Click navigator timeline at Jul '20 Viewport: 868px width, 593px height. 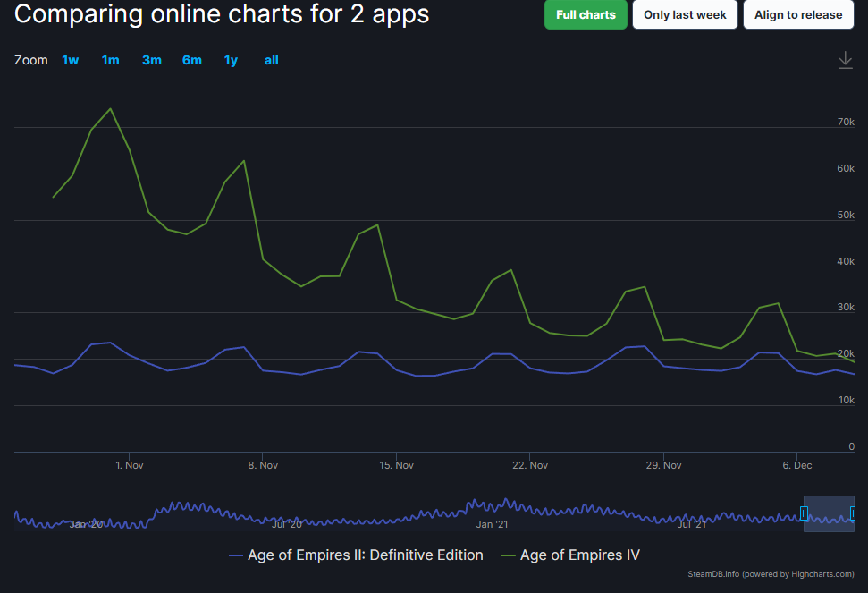click(286, 523)
